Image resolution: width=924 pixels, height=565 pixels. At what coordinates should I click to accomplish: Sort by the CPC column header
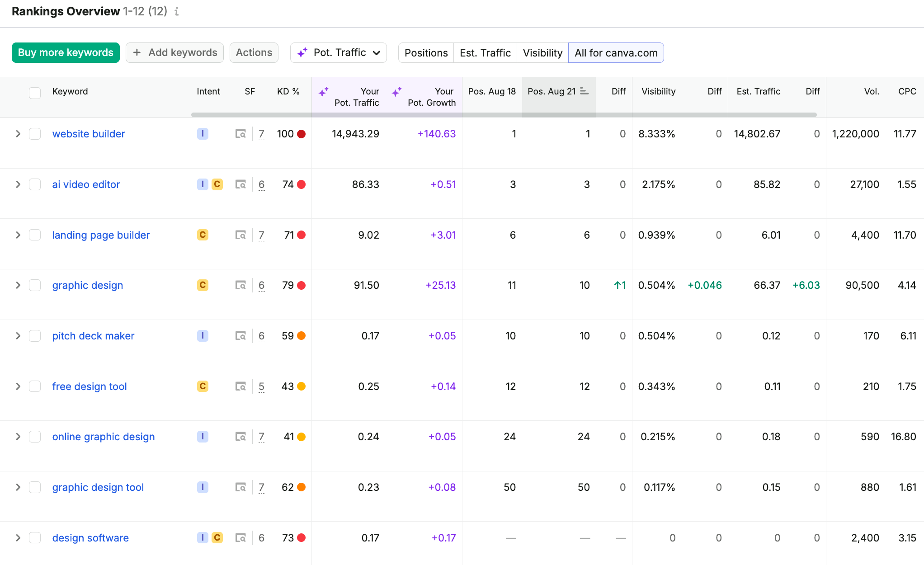pyautogui.click(x=907, y=91)
